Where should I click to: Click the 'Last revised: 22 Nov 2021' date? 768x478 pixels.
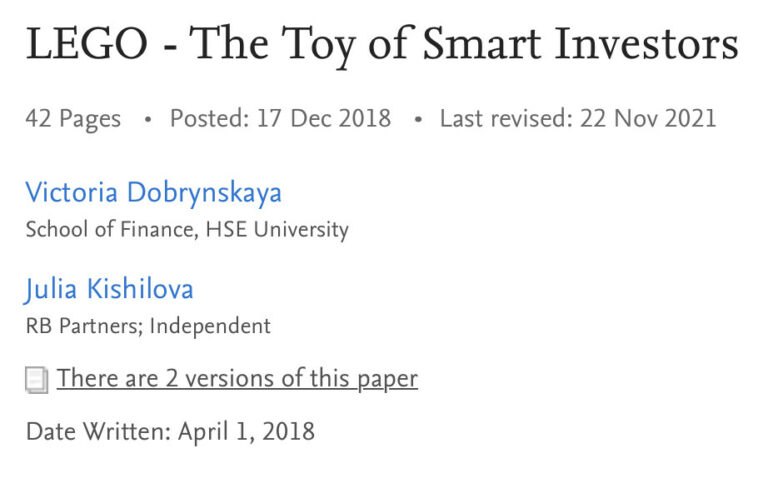point(578,118)
